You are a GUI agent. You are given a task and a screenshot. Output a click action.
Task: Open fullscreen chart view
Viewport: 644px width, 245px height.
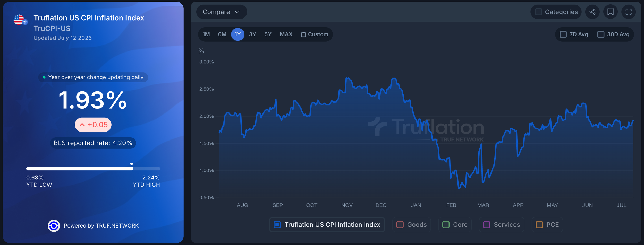628,12
